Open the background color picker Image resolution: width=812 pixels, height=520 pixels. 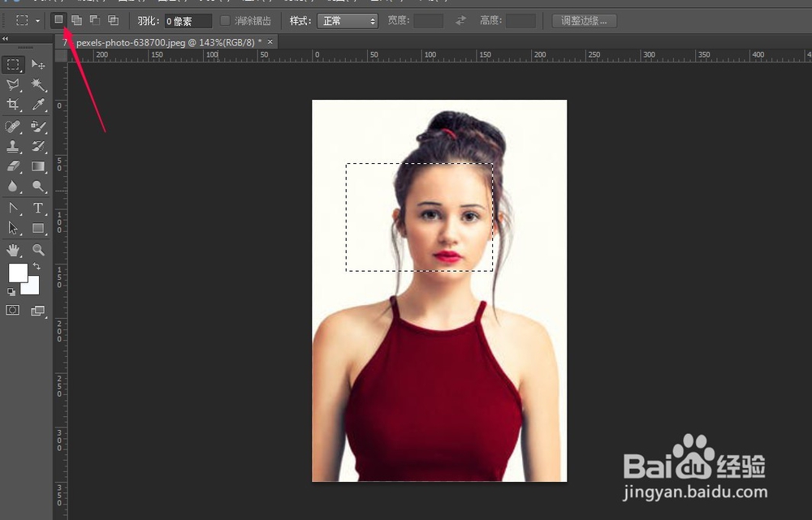[x=32, y=287]
